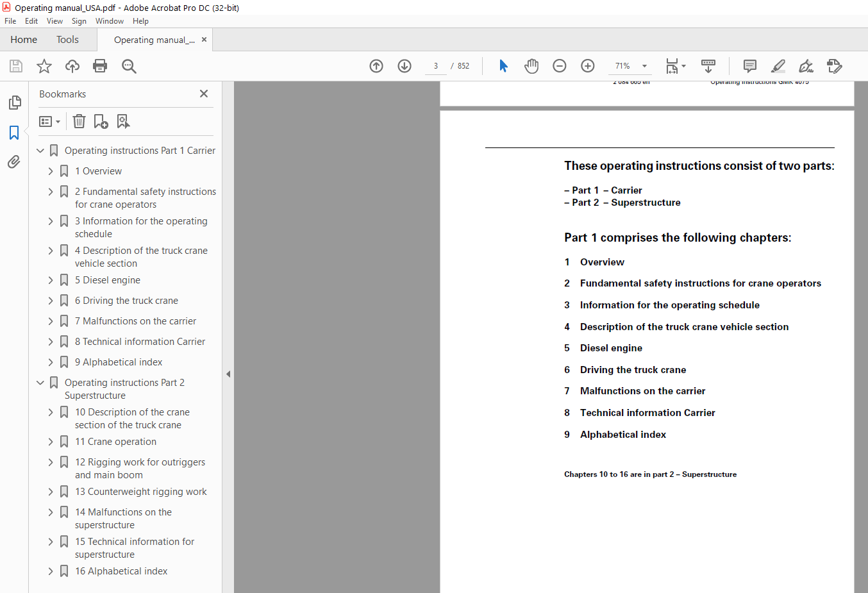
Task: Collapse Operating instructions Part 1 Carrier
Action: coord(40,150)
